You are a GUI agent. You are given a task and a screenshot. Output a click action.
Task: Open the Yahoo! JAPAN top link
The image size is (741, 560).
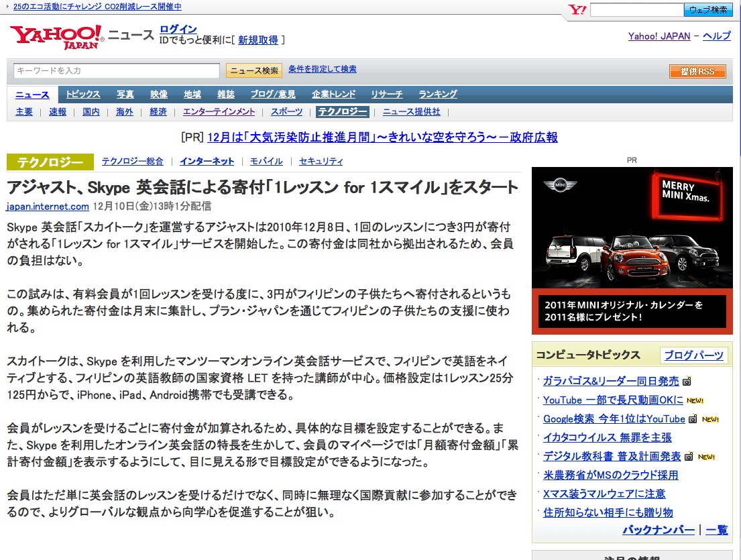[x=659, y=36]
